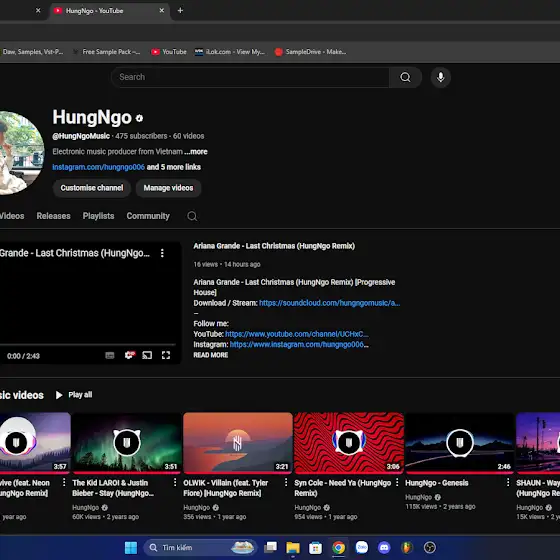Switch to the Playlists tab
This screenshot has height=560, width=560.
pos(99,216)
